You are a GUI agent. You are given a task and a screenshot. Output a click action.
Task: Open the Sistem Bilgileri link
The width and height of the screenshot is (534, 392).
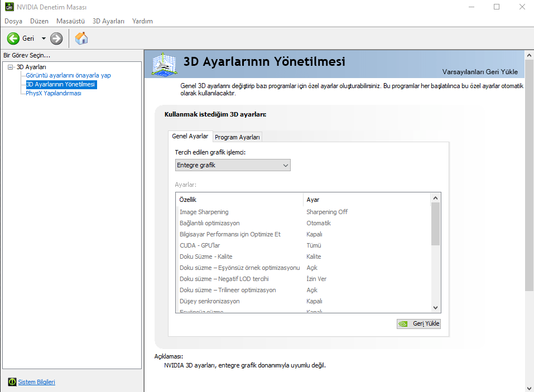click(x=36, y=382)
